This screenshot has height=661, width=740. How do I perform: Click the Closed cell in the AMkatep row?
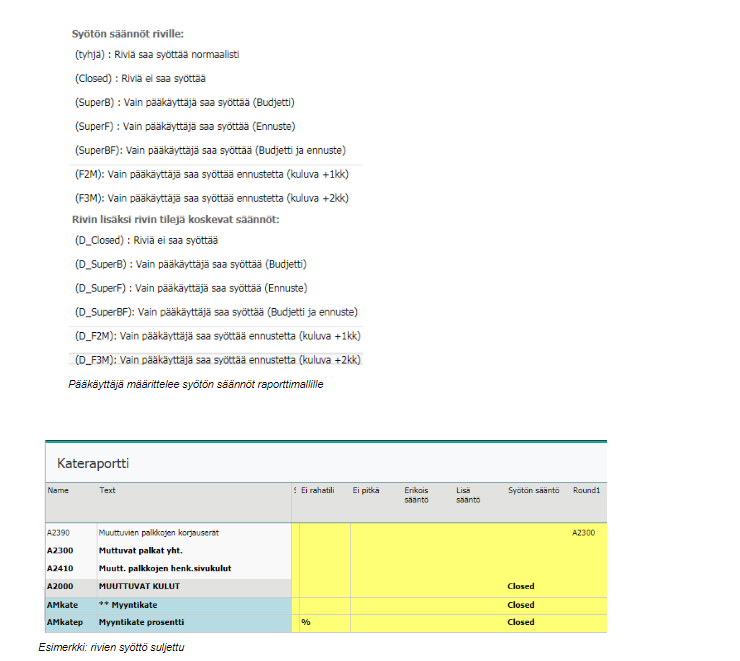520,622
